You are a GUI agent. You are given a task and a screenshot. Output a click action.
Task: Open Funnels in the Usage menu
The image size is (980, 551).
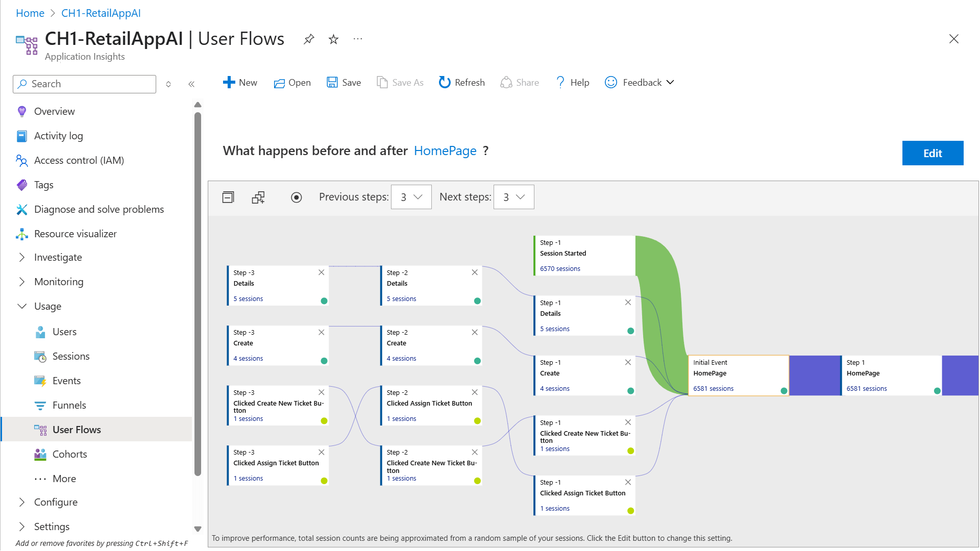pos(69,405)
